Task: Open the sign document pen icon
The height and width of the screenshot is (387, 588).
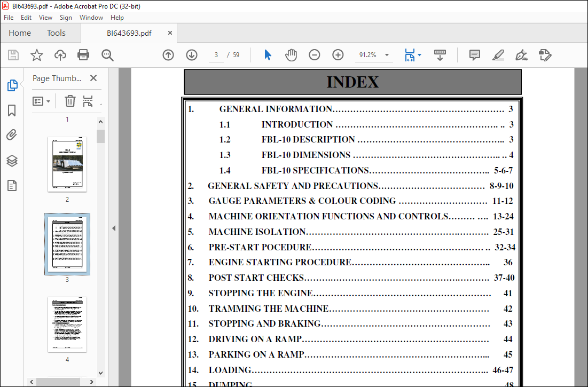Action: pos(521,55)
